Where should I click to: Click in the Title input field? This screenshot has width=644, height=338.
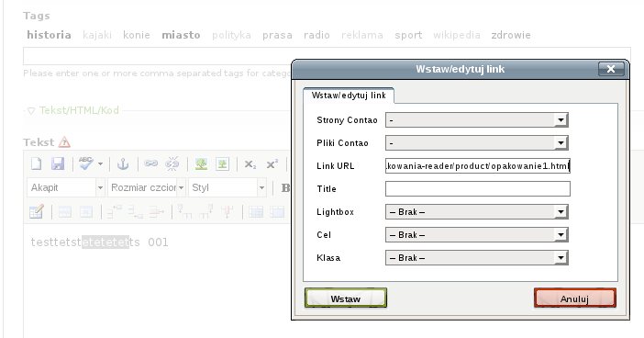point(478,188)
